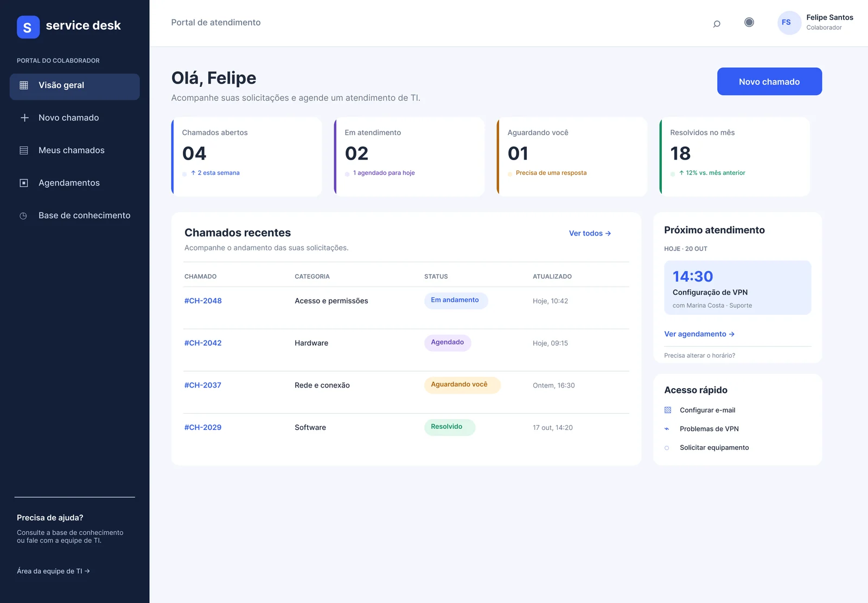Open the search magnifier icon
The image size is (868, 603).
click(x=717, y=23)
